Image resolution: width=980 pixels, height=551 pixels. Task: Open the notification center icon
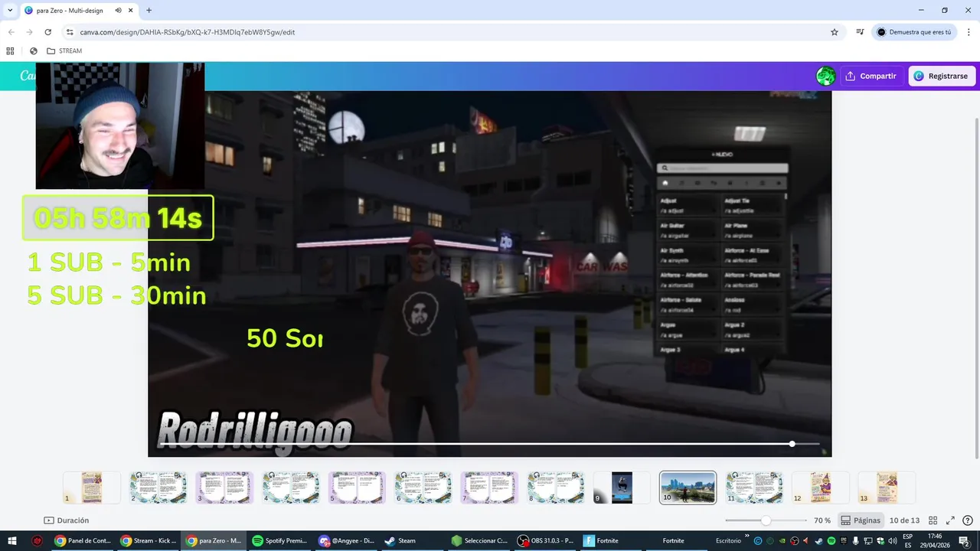tap(964, 541)
